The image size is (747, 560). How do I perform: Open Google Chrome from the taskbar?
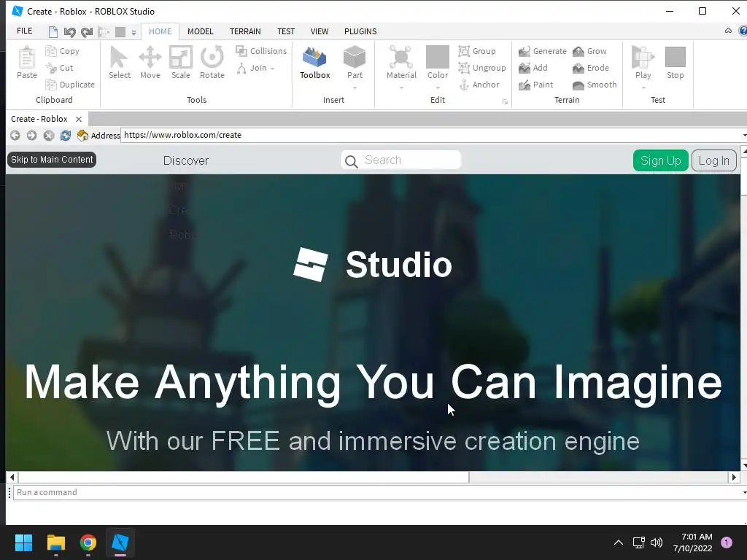[x=88, y=542]
